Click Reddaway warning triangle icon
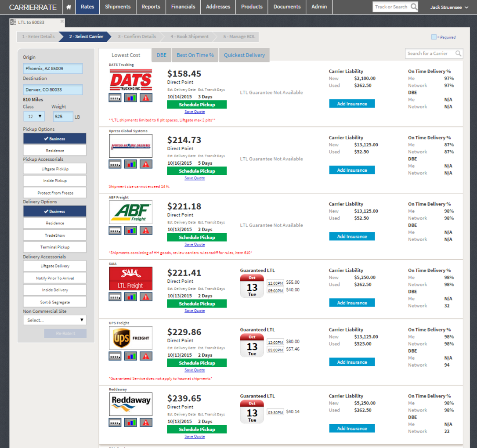Screen dimensions: 477x448 tap(146, 423)
